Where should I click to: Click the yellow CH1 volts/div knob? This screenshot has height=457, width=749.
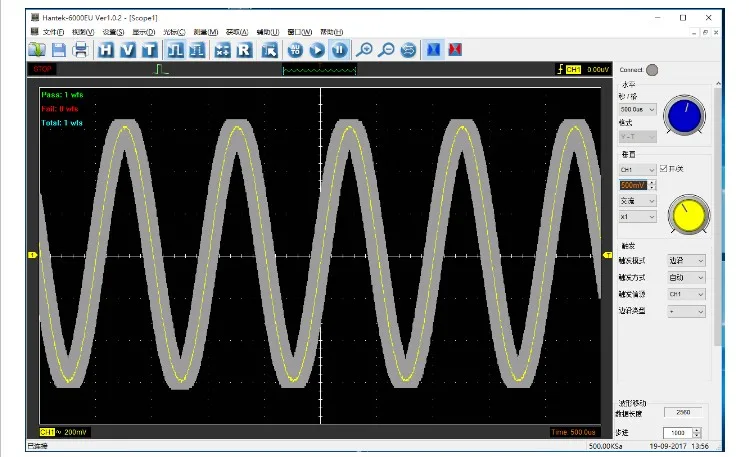(688, 214)
